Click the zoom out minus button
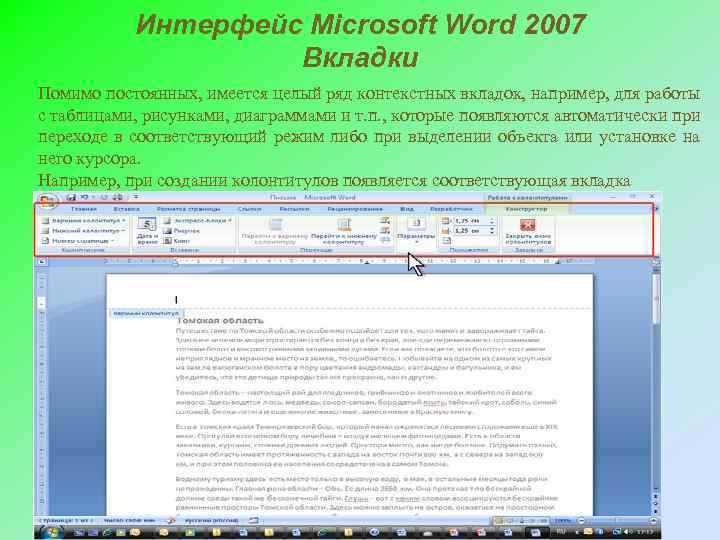 pyautogui.click(x=581, y=521)
